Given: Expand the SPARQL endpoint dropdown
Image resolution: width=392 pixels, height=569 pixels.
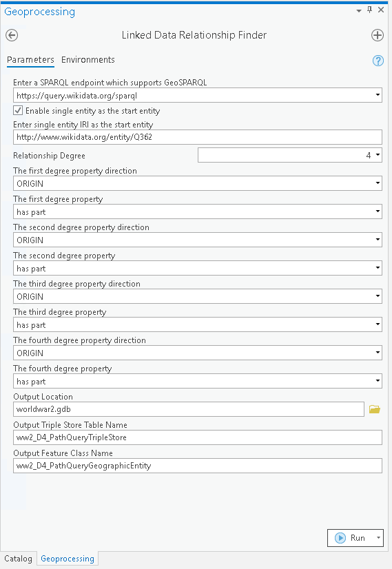Looking at the screenshot, I should [x=378, y=95].
